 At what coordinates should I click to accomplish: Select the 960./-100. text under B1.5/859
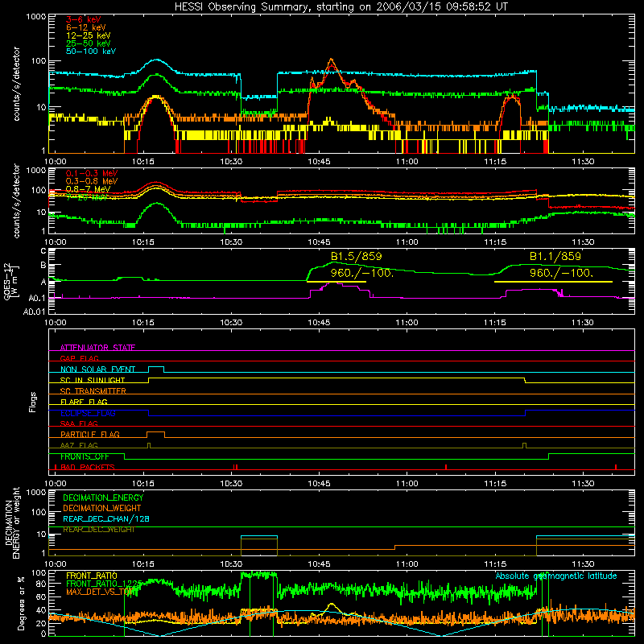point(361,273)
